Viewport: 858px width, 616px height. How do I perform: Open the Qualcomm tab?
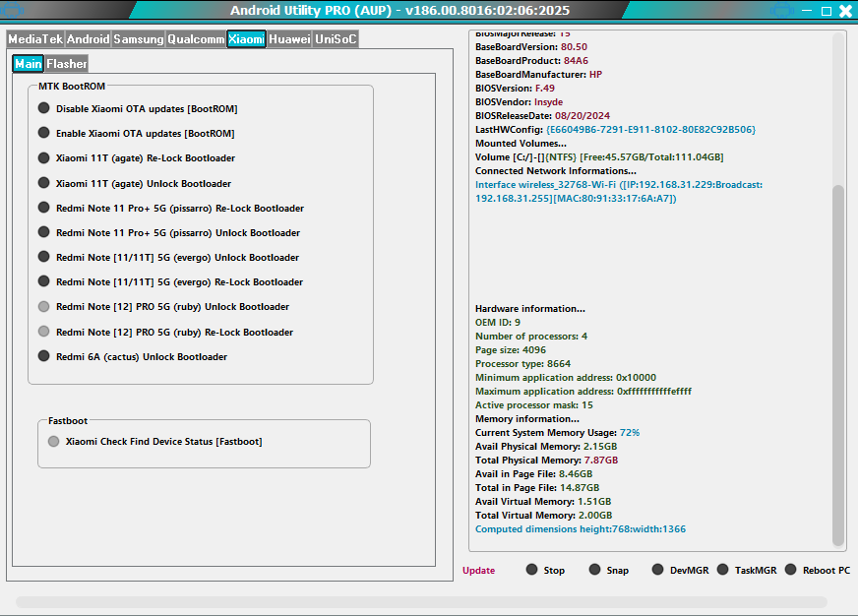click(196, 38)
